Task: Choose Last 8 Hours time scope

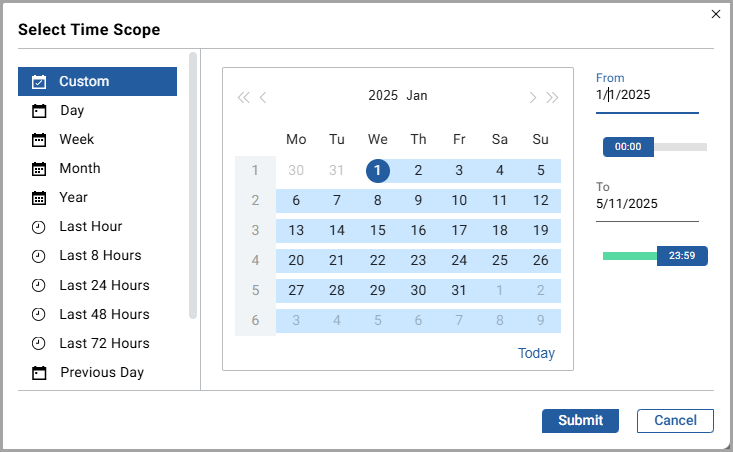Action: click(x=100, y=256)
